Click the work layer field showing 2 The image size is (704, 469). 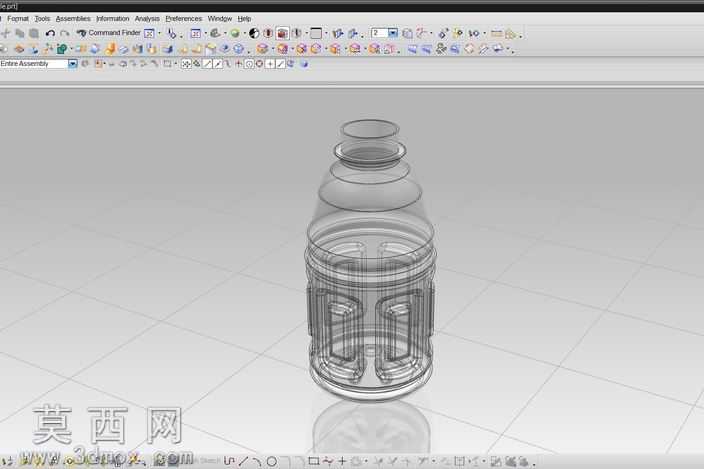(x=379, y=33)
